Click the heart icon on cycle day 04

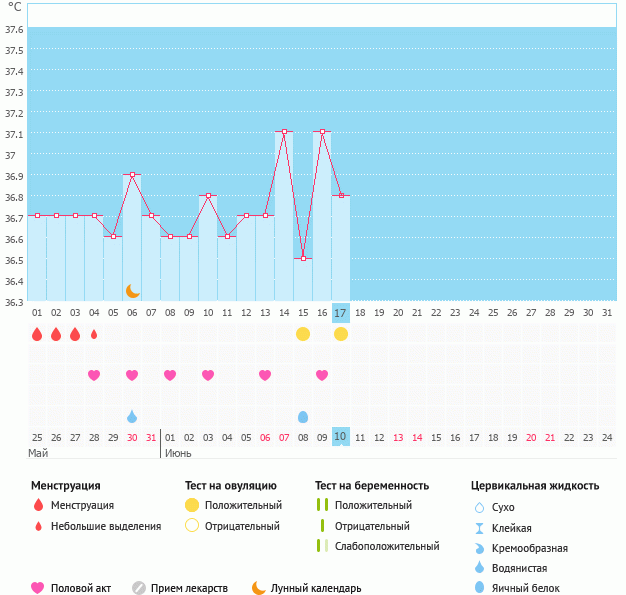(94, 375)
